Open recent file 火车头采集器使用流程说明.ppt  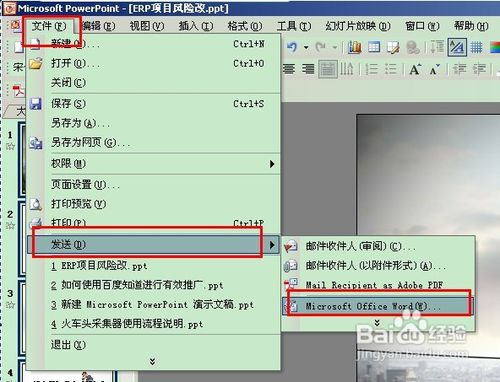pyautogui.click(x=153, y=324)
